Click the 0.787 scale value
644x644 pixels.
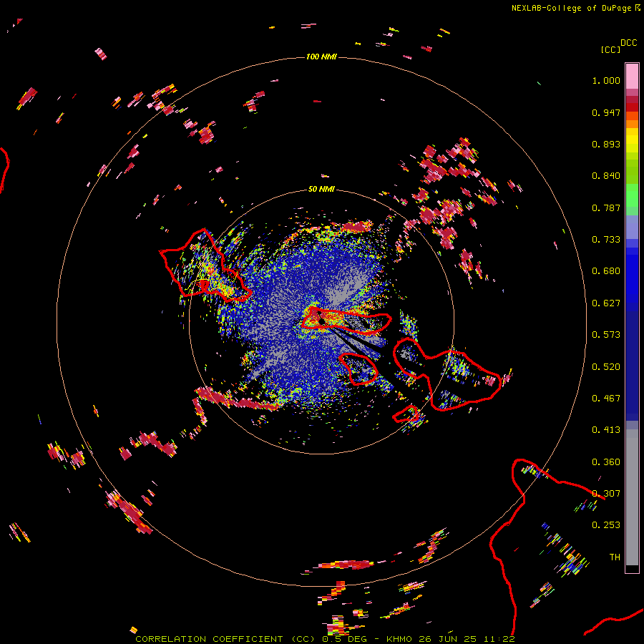pyautogui.click(x=606, y=208)
